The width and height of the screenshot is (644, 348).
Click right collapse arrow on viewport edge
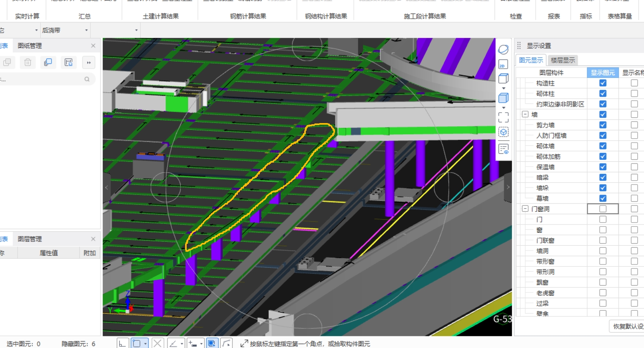point(508,187)
